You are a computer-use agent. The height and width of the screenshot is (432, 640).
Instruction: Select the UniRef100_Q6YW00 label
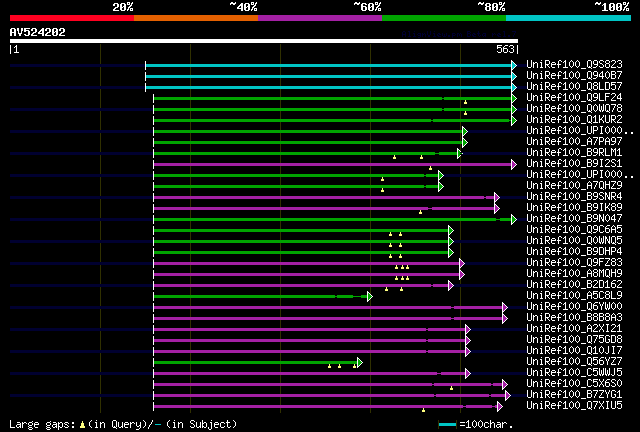[574, 307]
